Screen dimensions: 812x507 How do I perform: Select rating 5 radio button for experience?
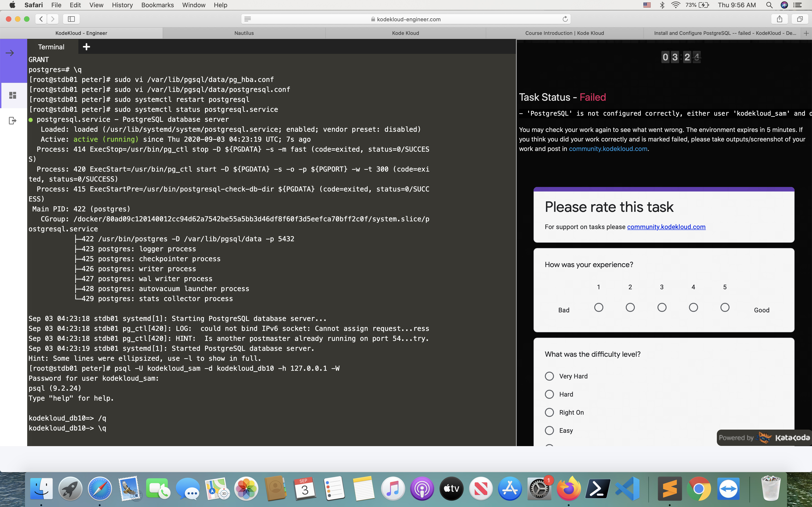tap(725, 307)
